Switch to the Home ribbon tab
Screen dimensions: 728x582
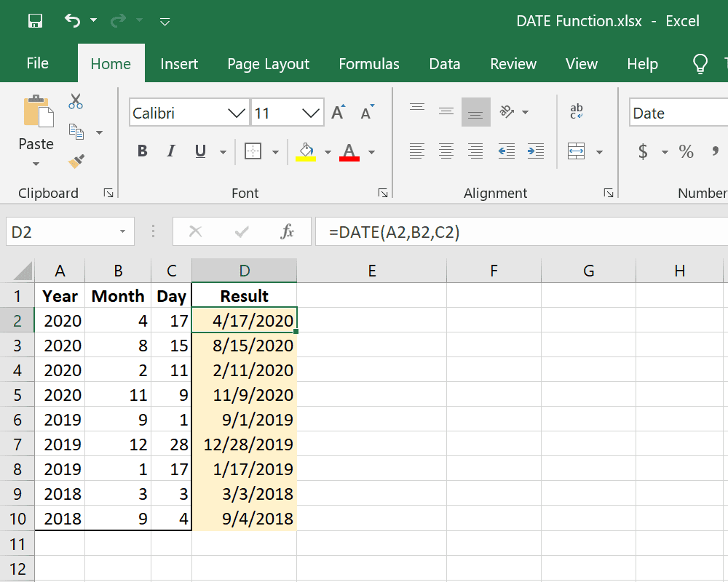pyautogui.click(x=111, y=63)
